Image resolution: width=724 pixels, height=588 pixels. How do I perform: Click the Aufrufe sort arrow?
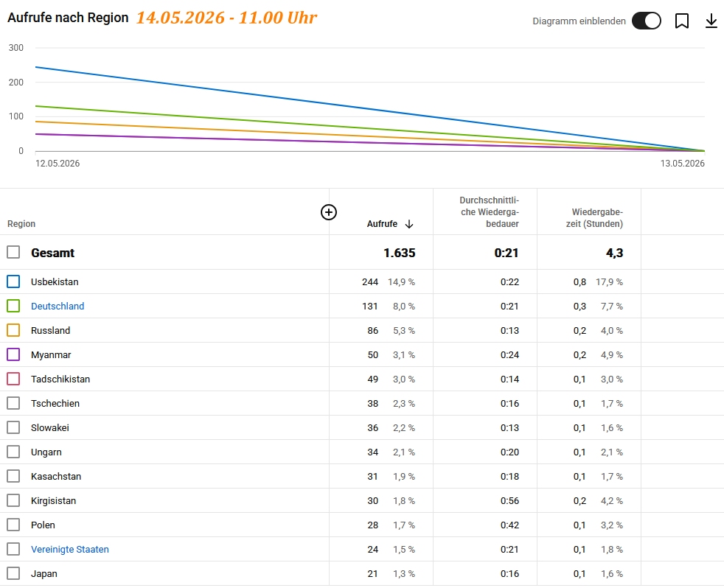pyautogui.click(x=409, y=224)
